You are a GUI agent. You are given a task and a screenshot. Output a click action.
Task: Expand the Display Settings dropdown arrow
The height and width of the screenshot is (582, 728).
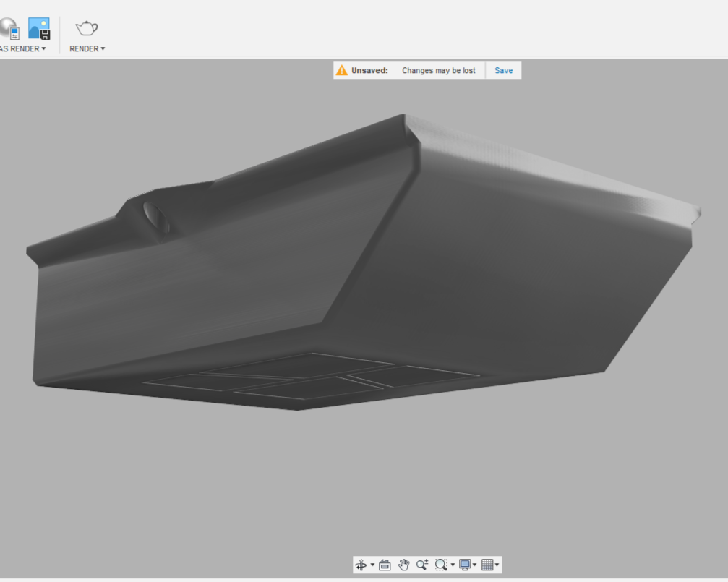tap(474, 565)
